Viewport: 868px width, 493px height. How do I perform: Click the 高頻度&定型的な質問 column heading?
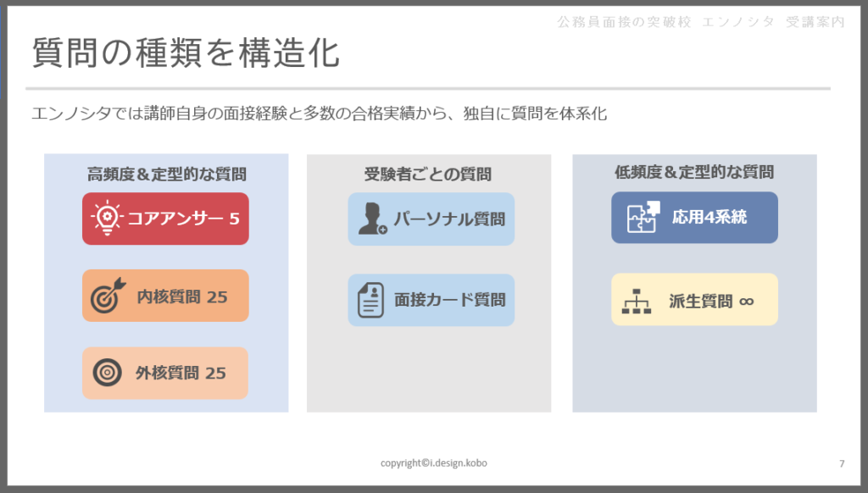point(167,174)
